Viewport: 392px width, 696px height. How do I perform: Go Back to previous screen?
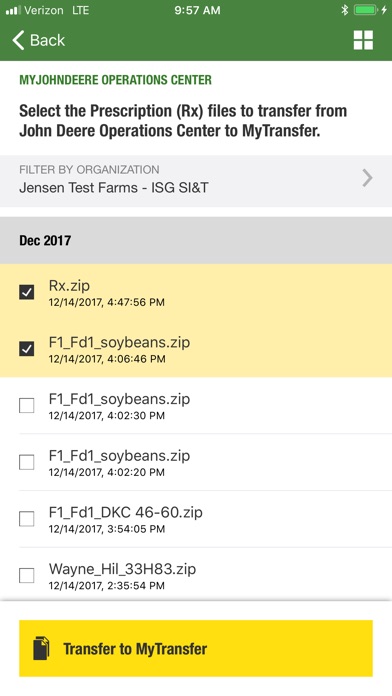point(39,40)
